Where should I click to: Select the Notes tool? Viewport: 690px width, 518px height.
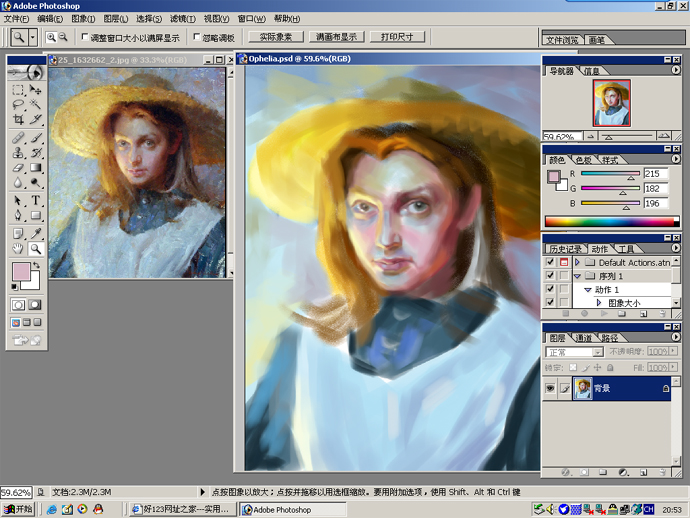[18, 234]
